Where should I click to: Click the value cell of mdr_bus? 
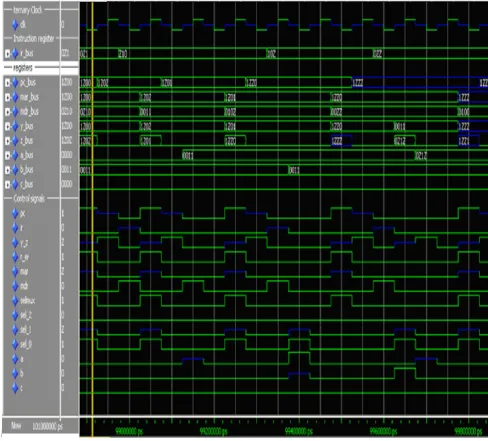[x=67, y=111]
